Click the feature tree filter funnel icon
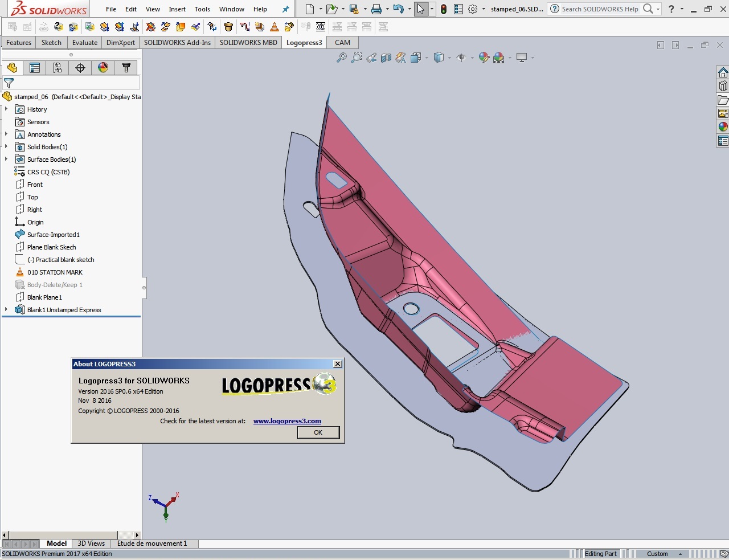The width and height of the screenshot is (729, 560). [9, 83]
